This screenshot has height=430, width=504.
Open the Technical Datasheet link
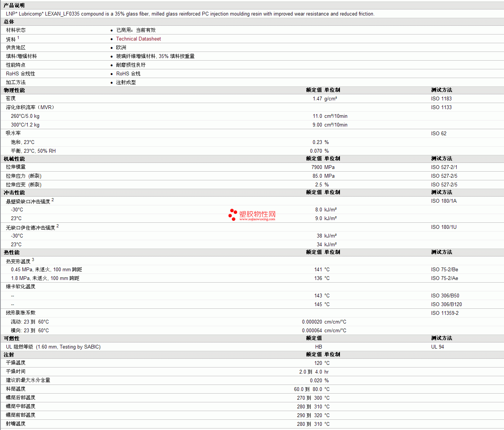click(x=138, y=39)
